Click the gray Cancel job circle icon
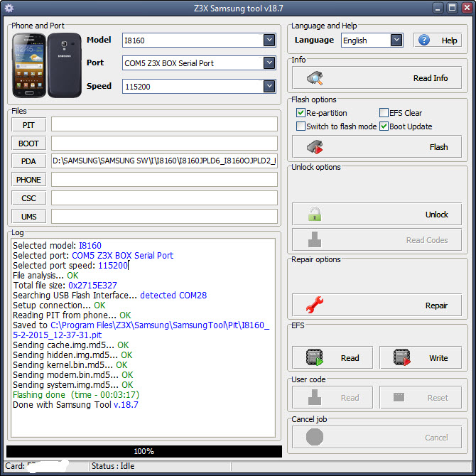 pos(315,437)
